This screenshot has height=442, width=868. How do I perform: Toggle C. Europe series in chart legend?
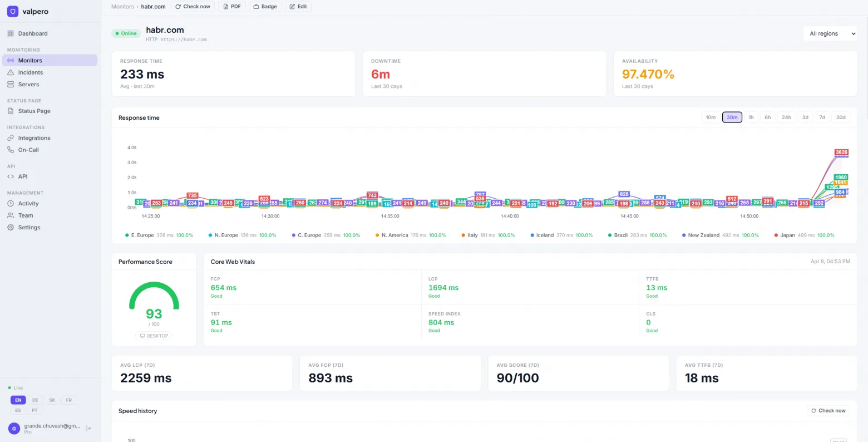tap(326, 235)
